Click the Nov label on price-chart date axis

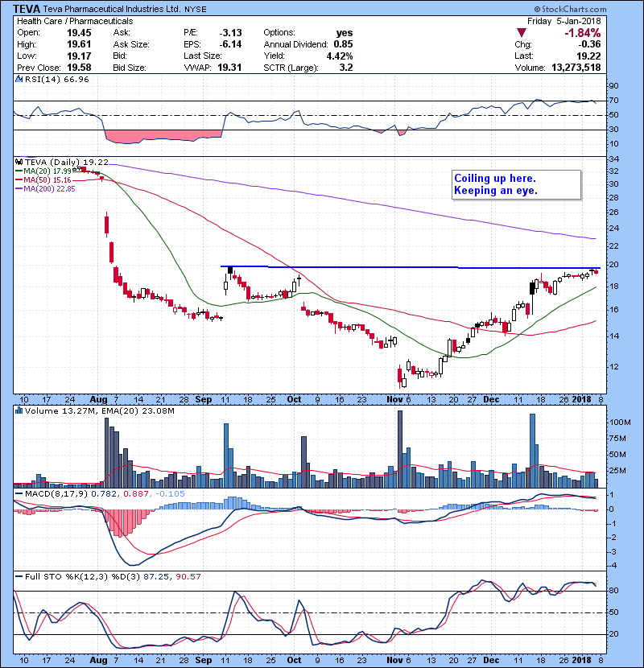(x=394, y=400)
